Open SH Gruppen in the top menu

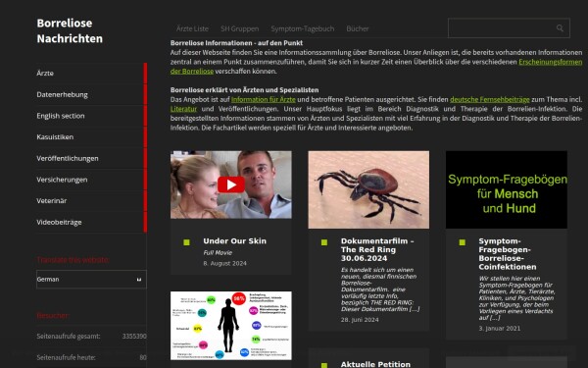click(240, 28)
